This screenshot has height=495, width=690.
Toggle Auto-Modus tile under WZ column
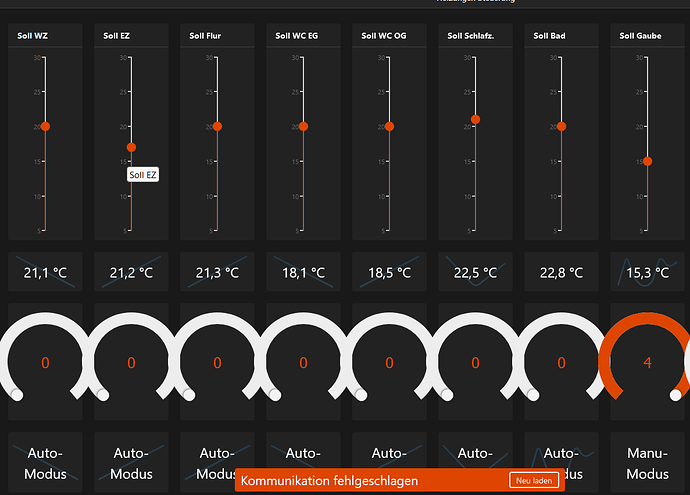[x=45, y=462]
